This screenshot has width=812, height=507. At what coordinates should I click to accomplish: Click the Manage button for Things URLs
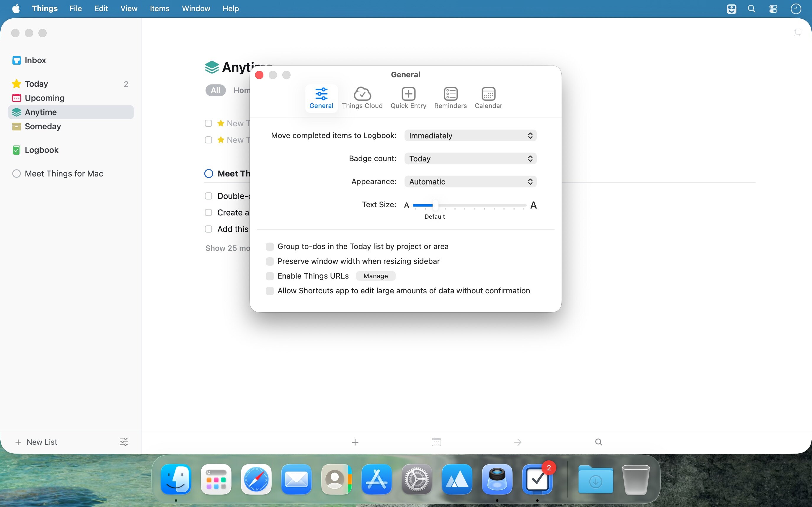point(376,276)
